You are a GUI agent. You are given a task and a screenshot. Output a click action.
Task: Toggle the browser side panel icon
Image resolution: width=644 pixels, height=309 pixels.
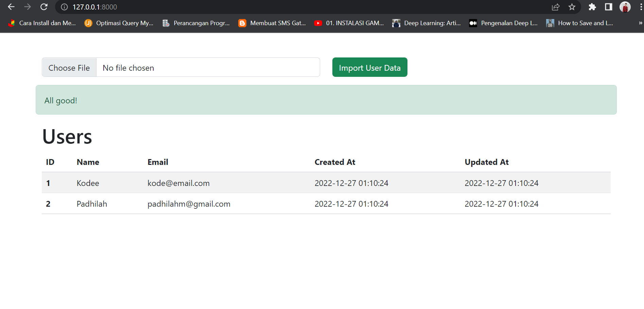(608, 7)
